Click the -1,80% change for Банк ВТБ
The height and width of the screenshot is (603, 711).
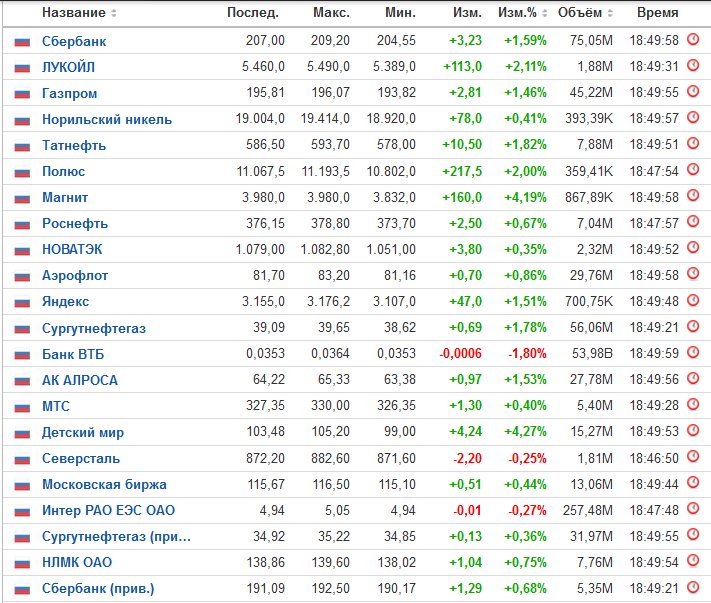click(527, 353)
